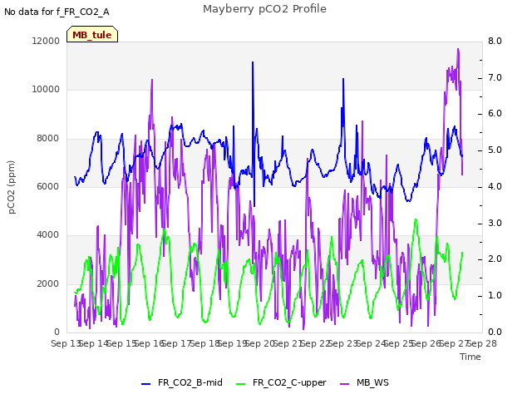Click the 6.0 right axis tick label
Viewport: 532px width, 399px height.
(x=495, y=114)
